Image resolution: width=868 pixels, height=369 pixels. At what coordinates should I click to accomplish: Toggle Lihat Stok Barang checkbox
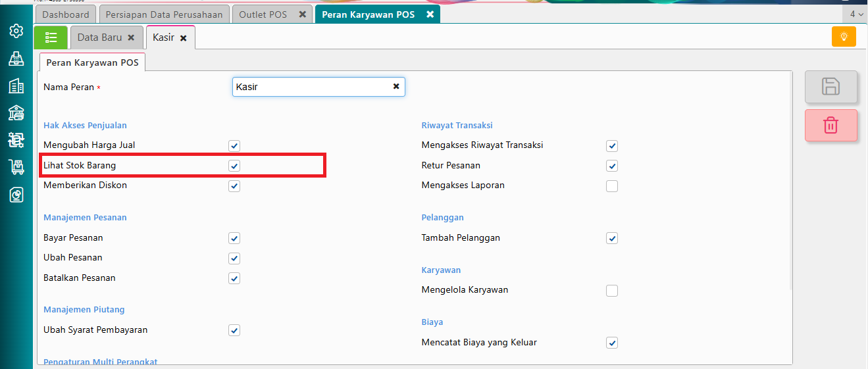tap(234, 166)
